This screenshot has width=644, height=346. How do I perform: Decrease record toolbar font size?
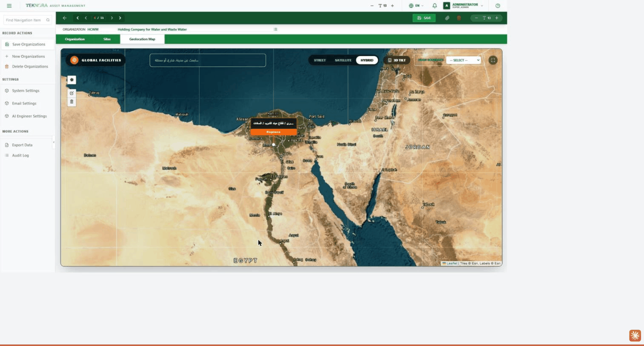pos(476,18)
